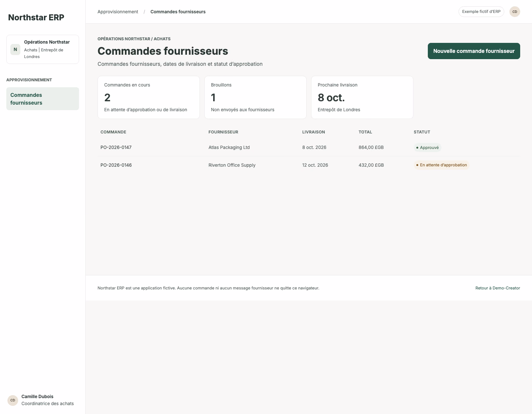Go to Approvisionnement breadcrumb
Screen dimensions: 532x414
point(118,12)
